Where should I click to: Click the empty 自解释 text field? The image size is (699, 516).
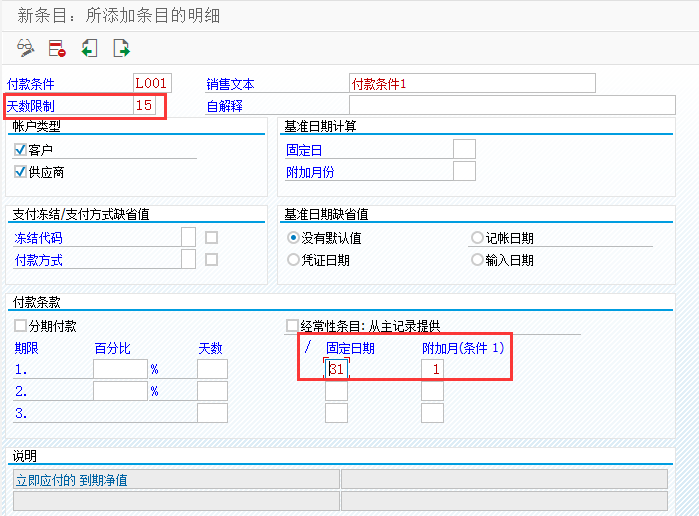coord(512,105)
